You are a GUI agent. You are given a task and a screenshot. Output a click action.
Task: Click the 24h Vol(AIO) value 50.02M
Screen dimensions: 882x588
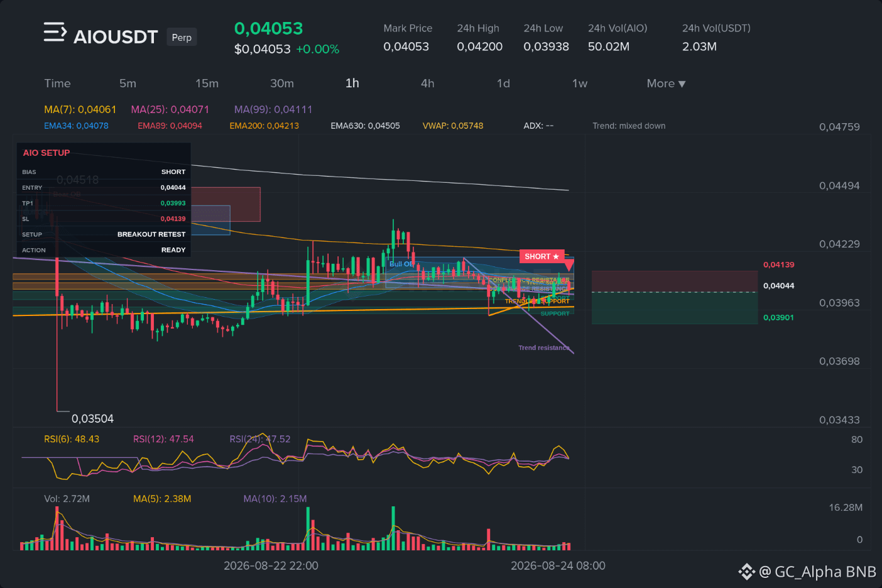609,46
